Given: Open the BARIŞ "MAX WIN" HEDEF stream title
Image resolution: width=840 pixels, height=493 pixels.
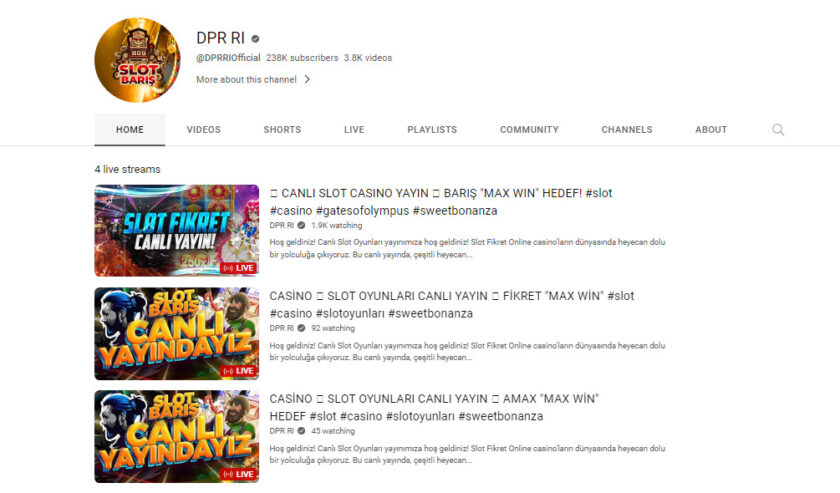Looking at the screenshot, I should pos(441,201).
